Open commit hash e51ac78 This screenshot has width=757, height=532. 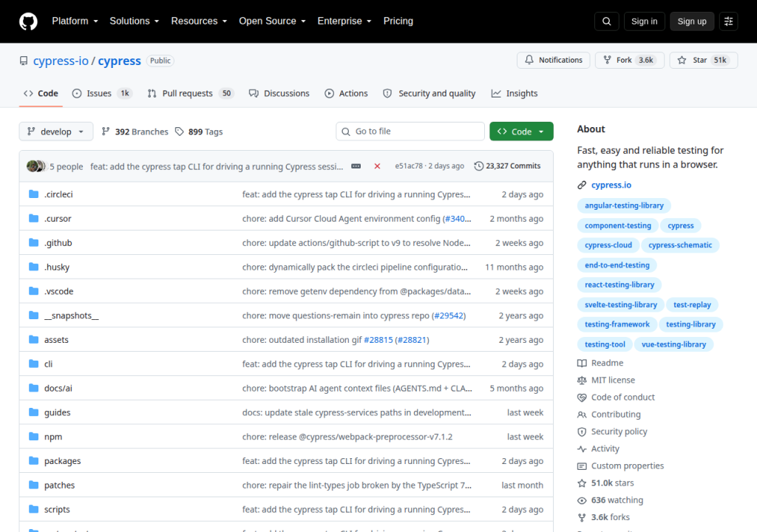click(x=408, y=166)
